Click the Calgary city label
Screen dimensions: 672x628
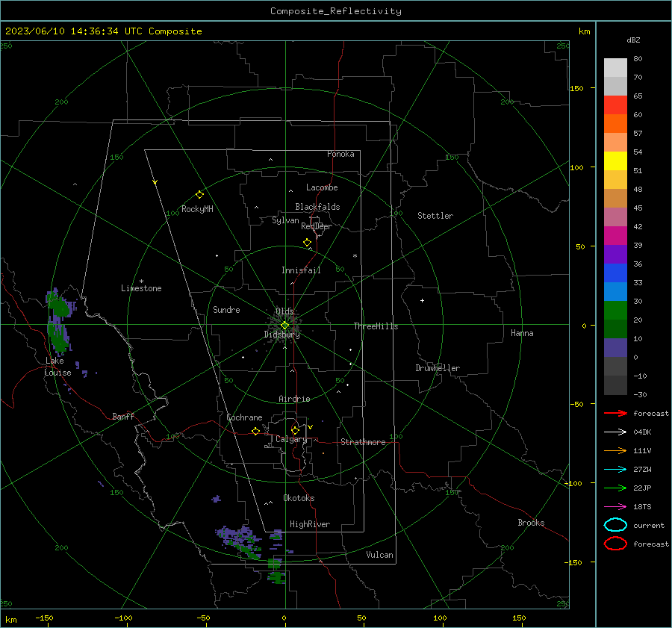click(291, 439)
